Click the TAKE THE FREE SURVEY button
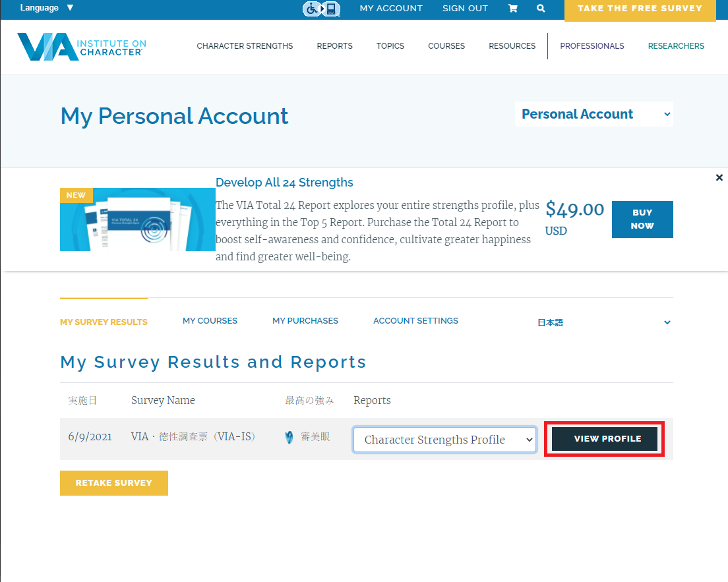This screenshot has height=582, width=728. [x=639, y=8]
